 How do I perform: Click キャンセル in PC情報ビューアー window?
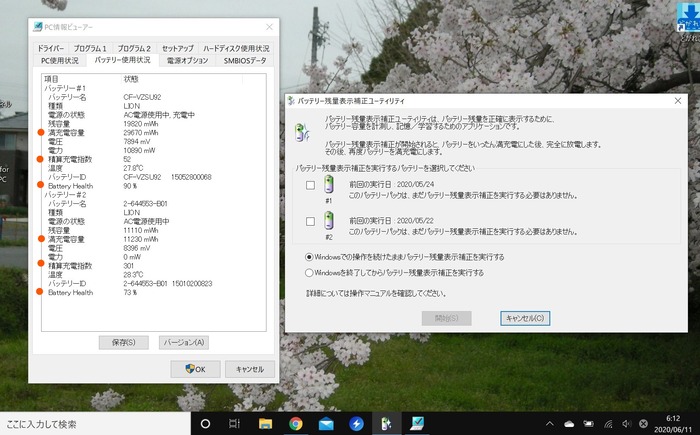(250, 369)
